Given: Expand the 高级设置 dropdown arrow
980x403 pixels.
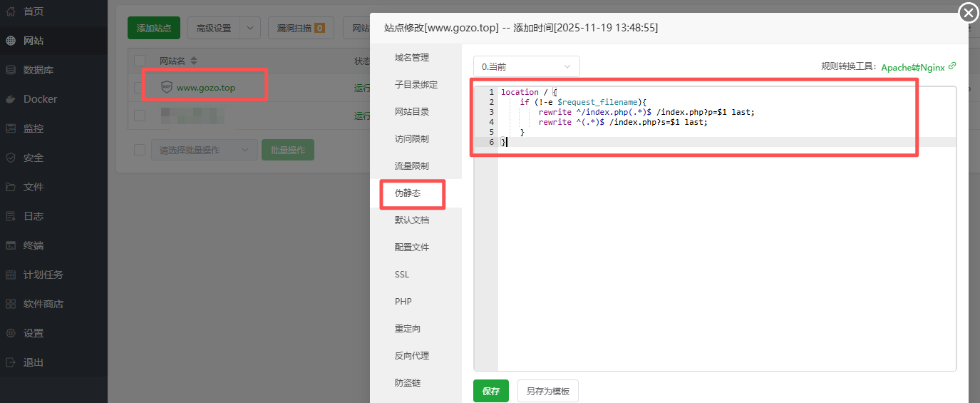Looking at the screenshot, I should click(x=249, y=28).
